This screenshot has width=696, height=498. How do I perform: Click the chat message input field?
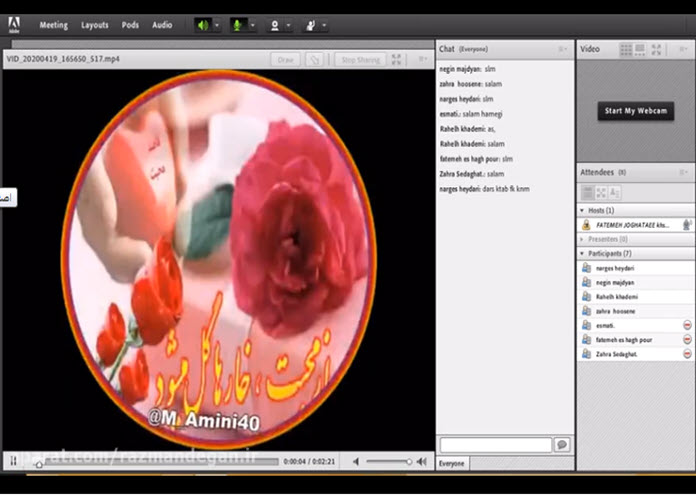(x=496, y=445)
